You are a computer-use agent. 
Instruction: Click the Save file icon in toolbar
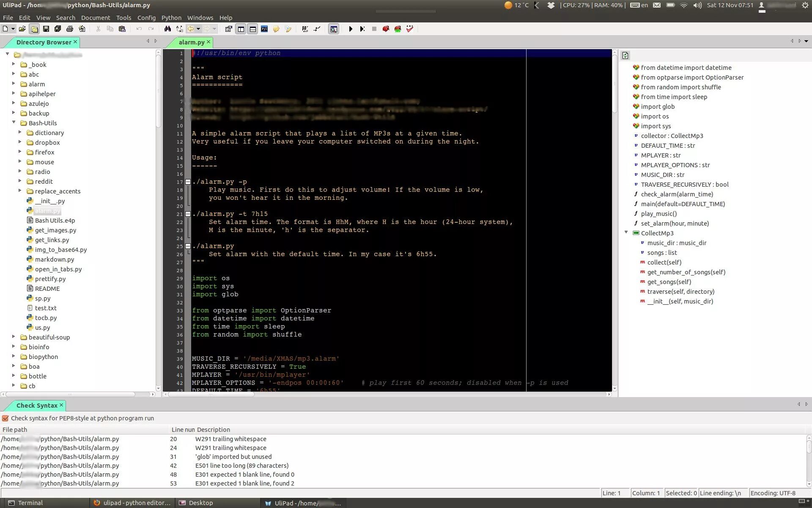point(46,29)
